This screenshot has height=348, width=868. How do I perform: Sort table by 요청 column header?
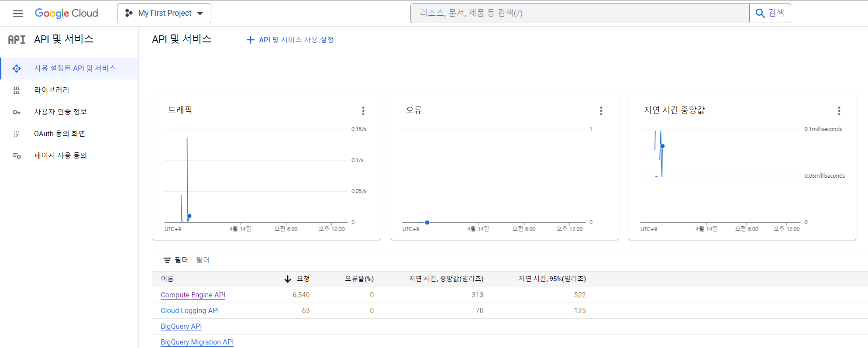point(303,279)
